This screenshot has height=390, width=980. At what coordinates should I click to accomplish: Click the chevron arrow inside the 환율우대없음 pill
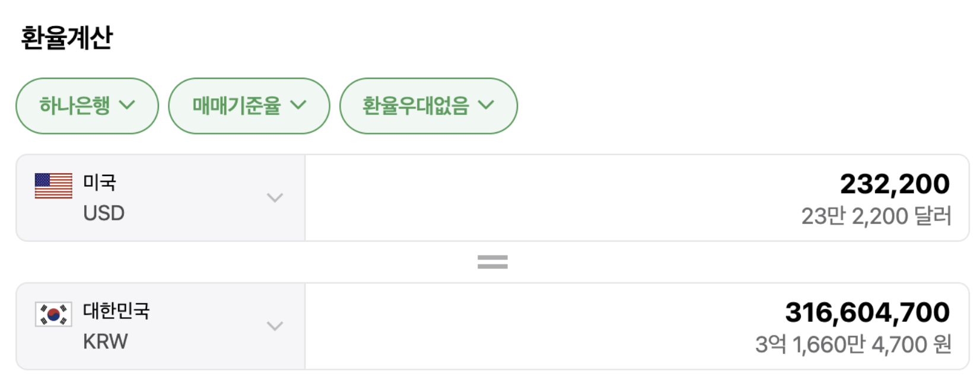(x=486, y=106)
